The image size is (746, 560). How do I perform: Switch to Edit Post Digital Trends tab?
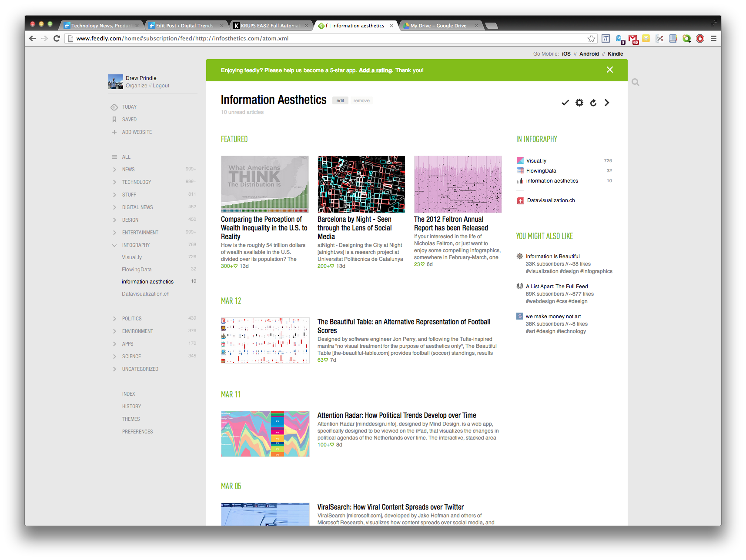tap(186, 26)
